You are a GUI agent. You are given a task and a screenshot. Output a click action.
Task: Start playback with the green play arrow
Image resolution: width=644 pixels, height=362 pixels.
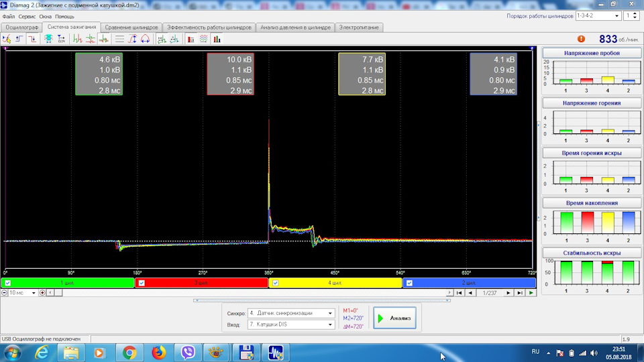pyautogui.click(x=531, y=293)
